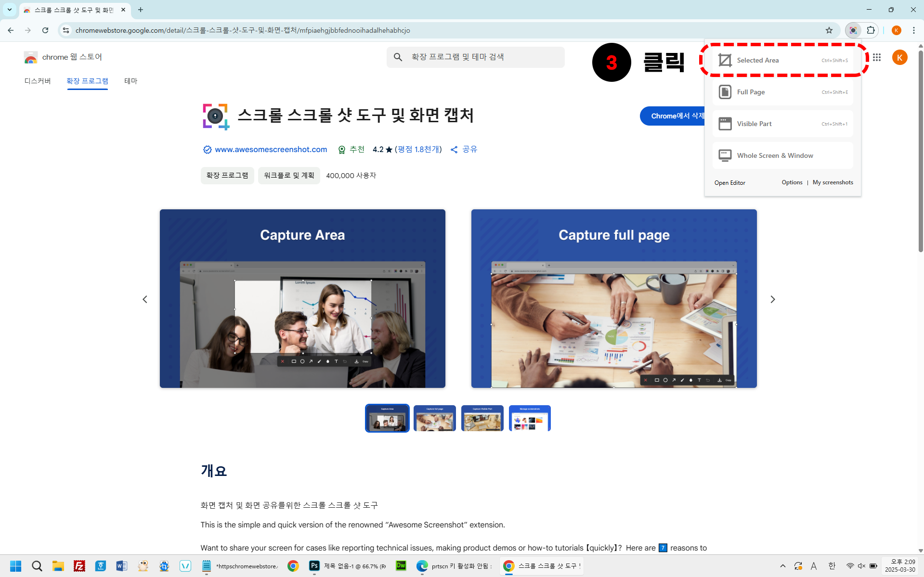
Task: Open the Chrome extensions puzzle icon
Action: [871, 30]
